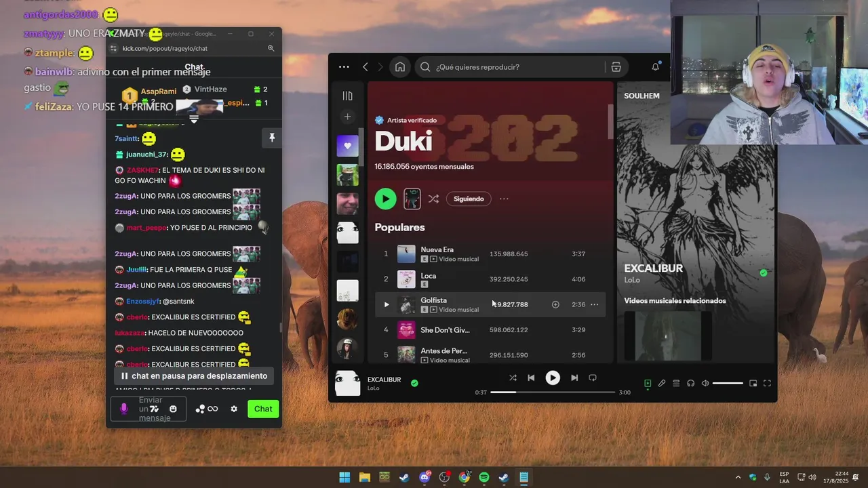This screenshot has height=488, width=868.
Task: Click username Enzossjyf in chat
Action: 143,301
